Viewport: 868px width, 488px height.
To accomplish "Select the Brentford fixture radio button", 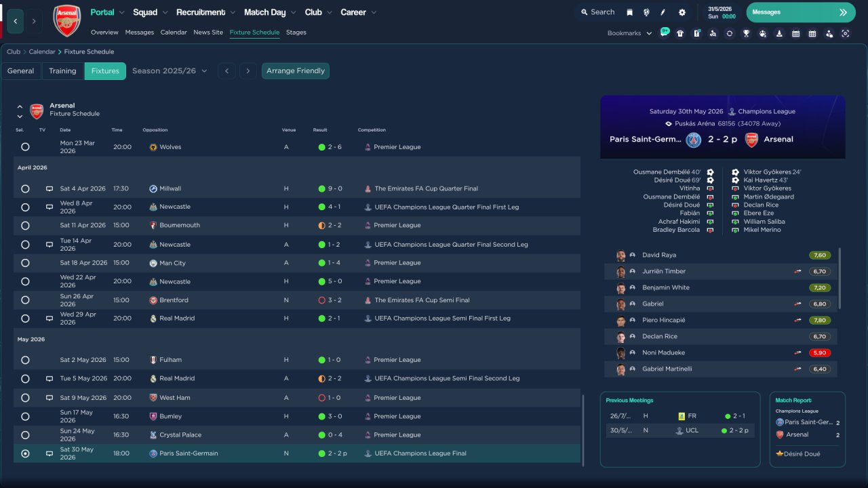I will (x=25, y=300).
